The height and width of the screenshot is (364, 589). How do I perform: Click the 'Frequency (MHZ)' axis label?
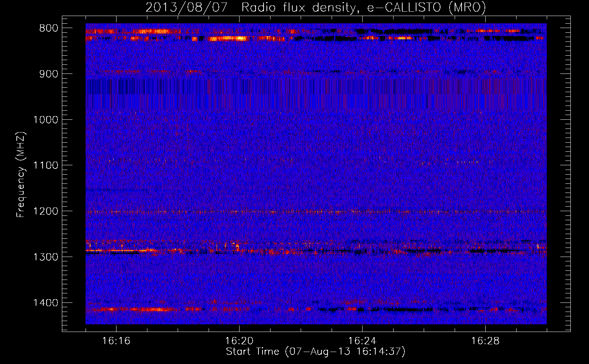(21, 175)
